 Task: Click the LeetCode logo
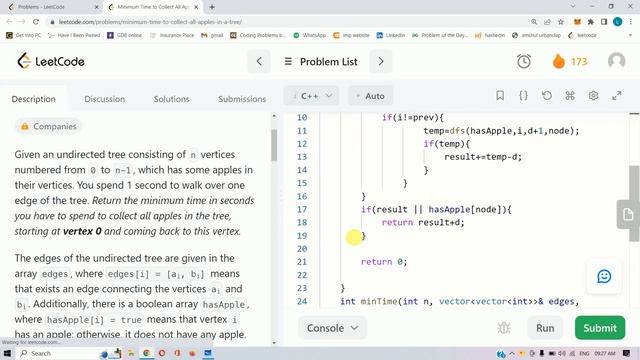tap(51, 61)
